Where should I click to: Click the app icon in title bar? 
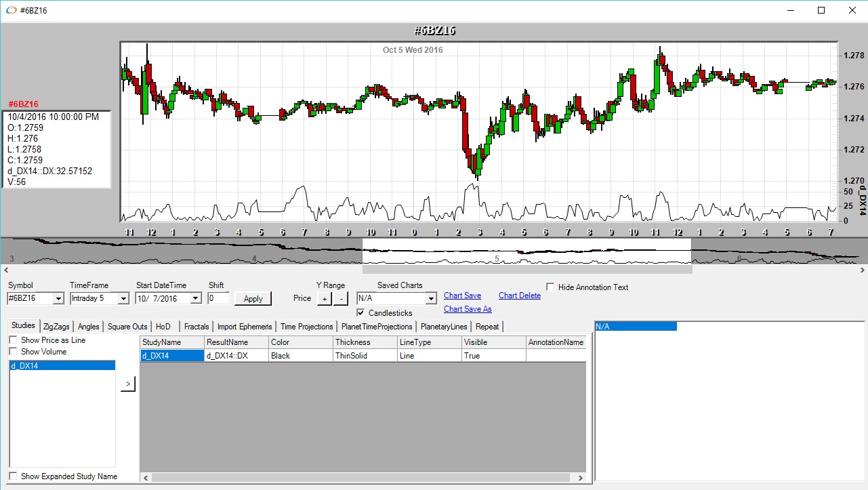(10, 10)
